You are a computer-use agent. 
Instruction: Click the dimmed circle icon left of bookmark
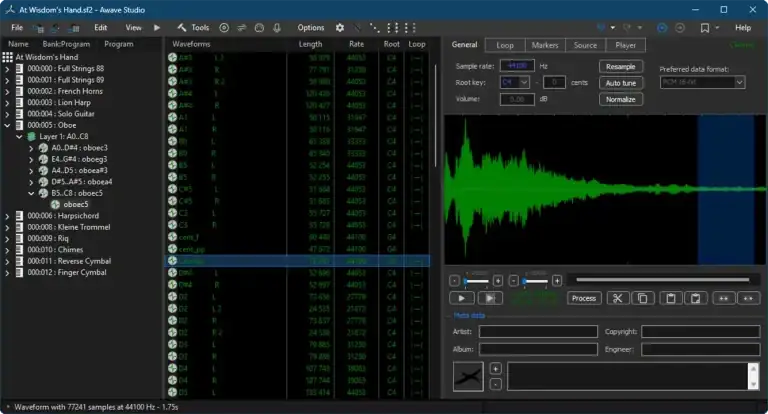coord(680,28)
